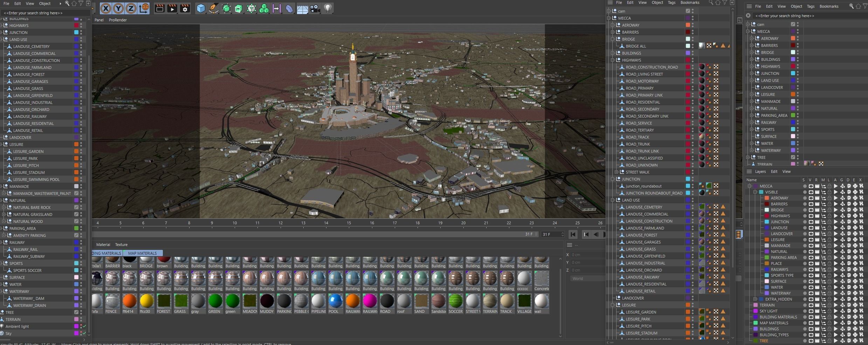The height and width of the screenshot is (345, 868).
Task: Open Render Settings gear clapperboard
Action: pos(185,8)
